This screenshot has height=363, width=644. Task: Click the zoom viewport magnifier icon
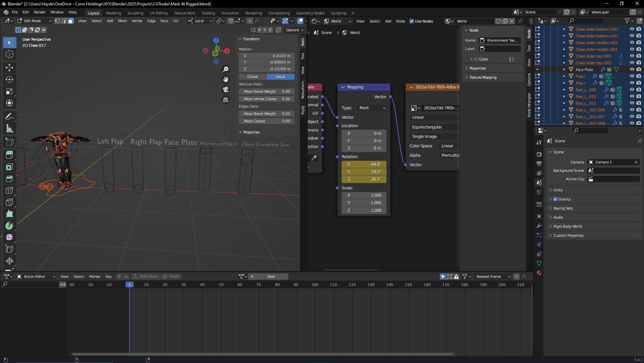226,69
